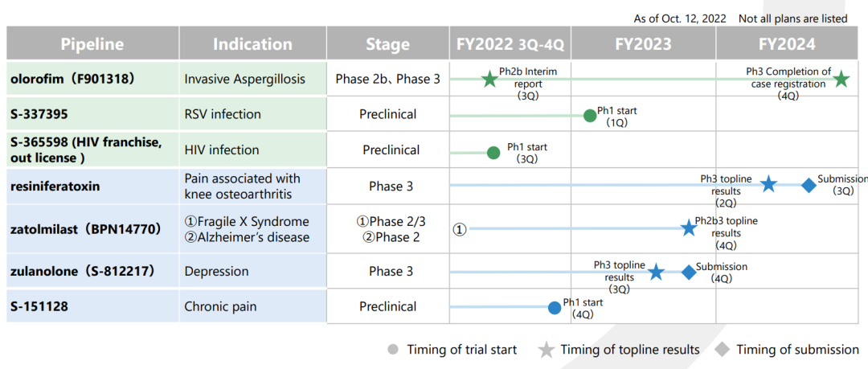Click the green star for olorofim Ph2b interim report
The image size is (868, 369).
pos(489,79)
